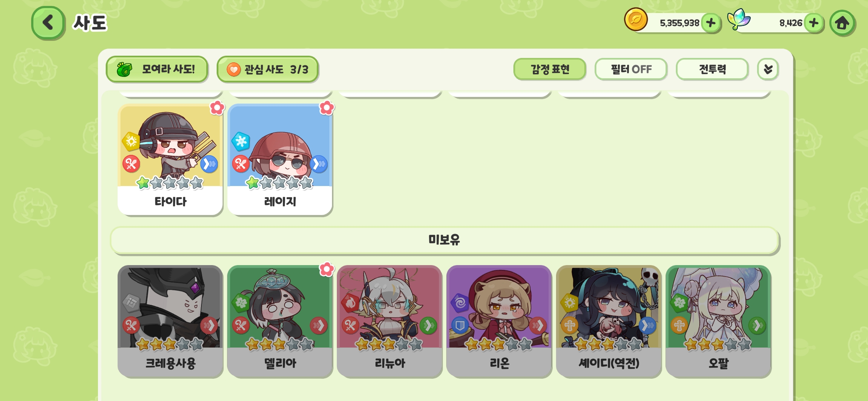Toggle the flower favorite marker on 델리아
The height and width of the screenshot is (401, 868).
(x=327, y=269)
